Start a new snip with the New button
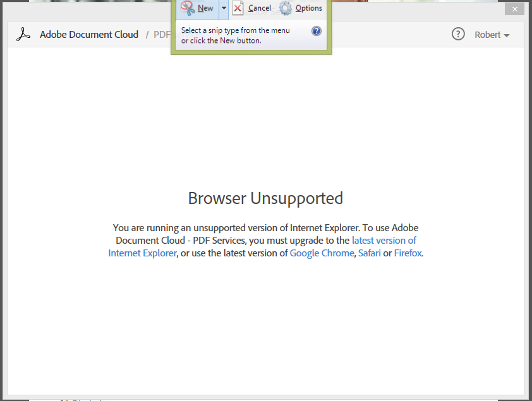 click(x=198, y=8)
